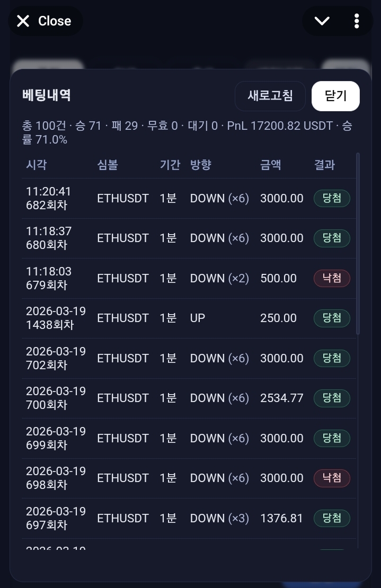The image size is (381, 588).
Task: Click 낙첨 badge on 698회차 row
Action: 332,478
